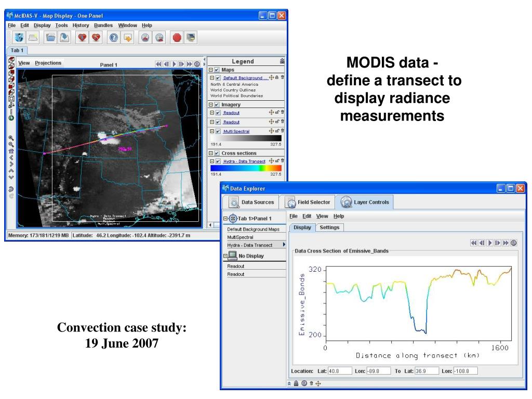Image resolution: width=532 pixels, height=399 pixels.
Task: Switch to the Data Sources tab
Action: (251, 202)
